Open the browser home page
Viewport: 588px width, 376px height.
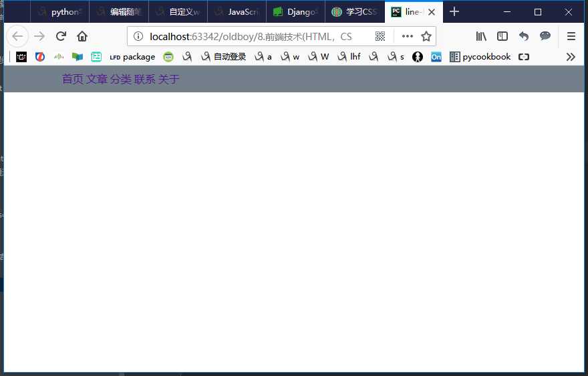pyautogui.click(x=82, y=36)
